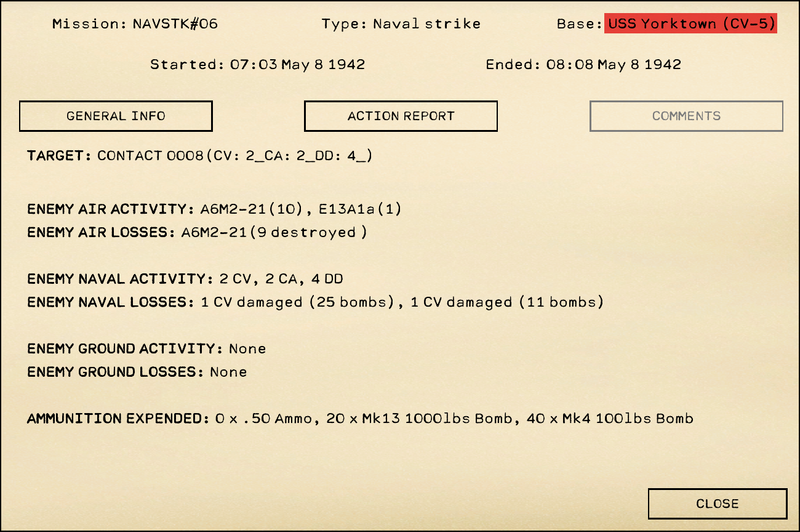
Task: Click '40 x Mk4 100lbs Bomb' ammunition entry
Action: click(x=610, y=419)
